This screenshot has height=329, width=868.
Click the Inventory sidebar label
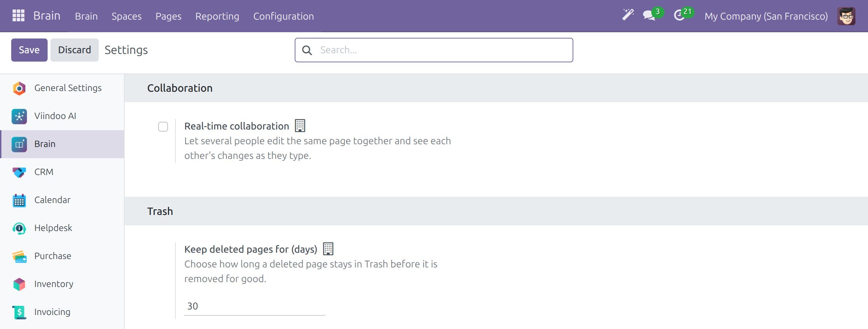point(54,284)
